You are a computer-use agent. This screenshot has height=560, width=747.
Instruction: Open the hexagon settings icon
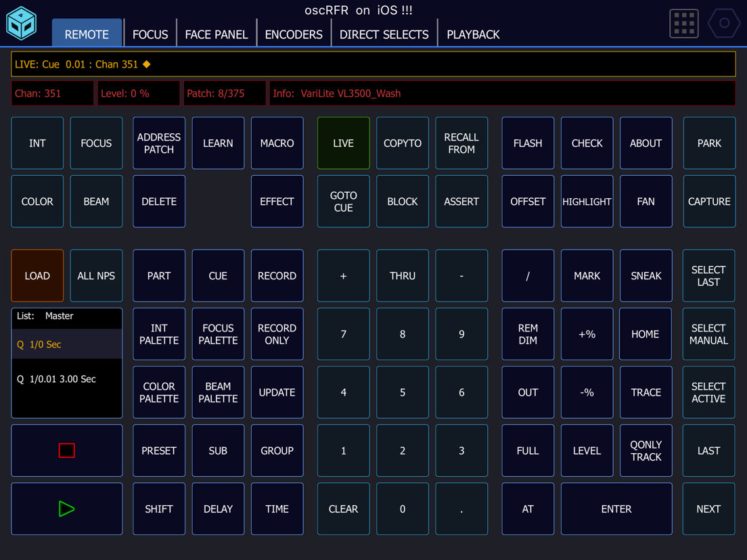pos(724,23)
